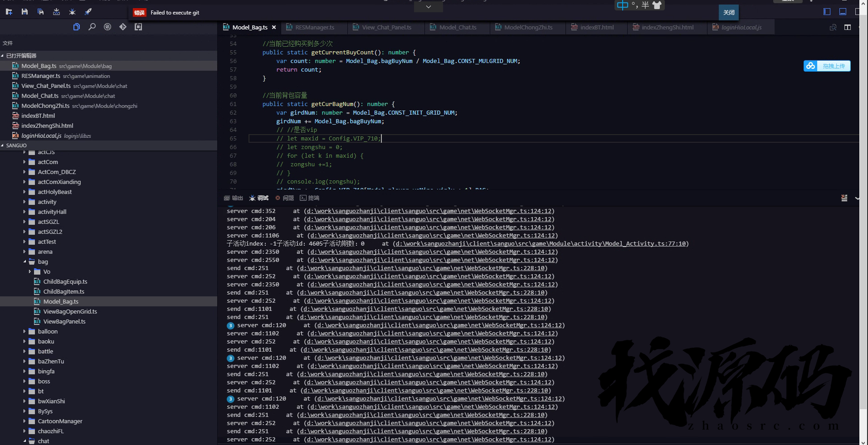Clear the debug console output icon

click(x=844, y=198)
